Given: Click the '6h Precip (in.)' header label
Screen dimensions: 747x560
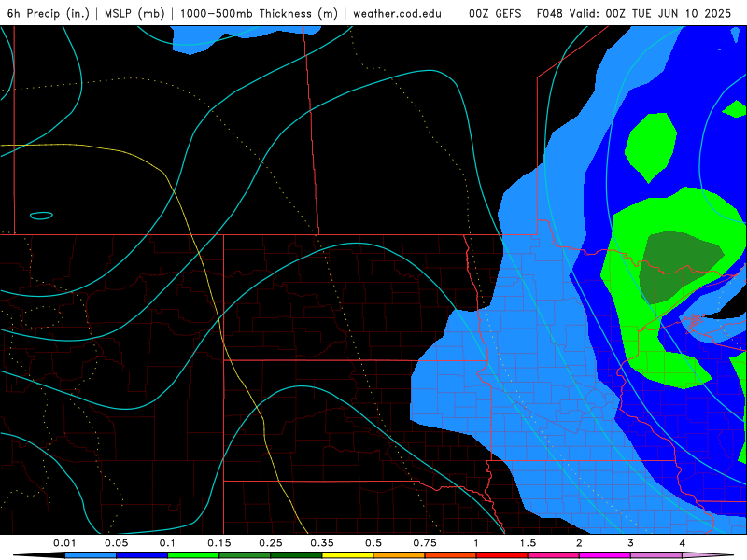Looking at the screenshot, I should click(49, 13).
